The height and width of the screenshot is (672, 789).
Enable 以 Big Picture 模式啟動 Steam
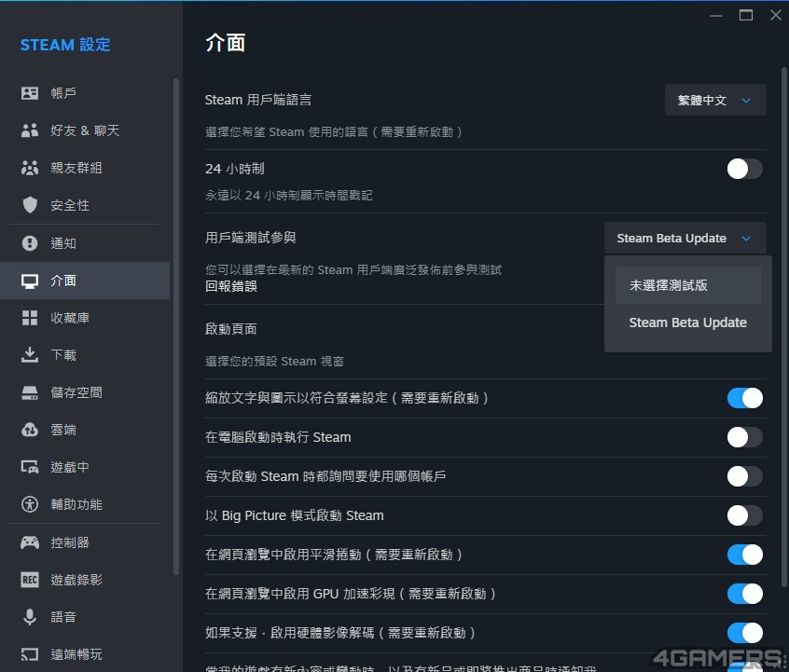click(x=745, y=515)
